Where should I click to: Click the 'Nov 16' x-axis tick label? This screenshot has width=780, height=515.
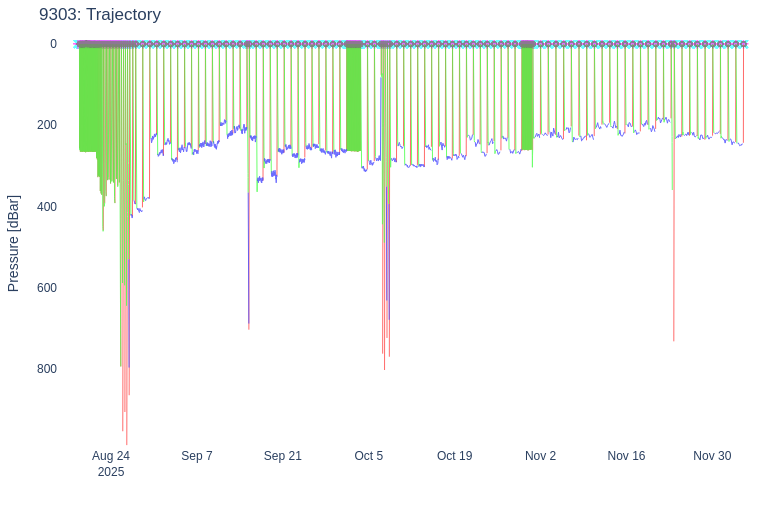pos(627,456)
